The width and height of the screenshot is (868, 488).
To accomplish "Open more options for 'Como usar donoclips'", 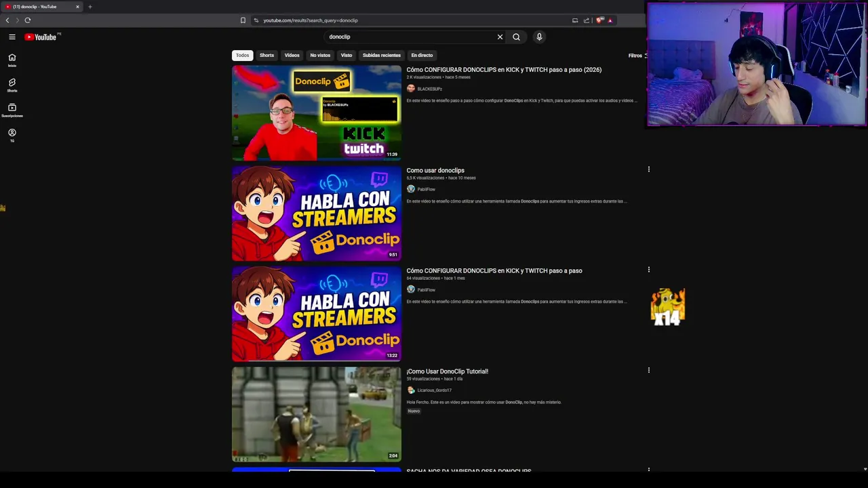I will click(x=649, y=169).
